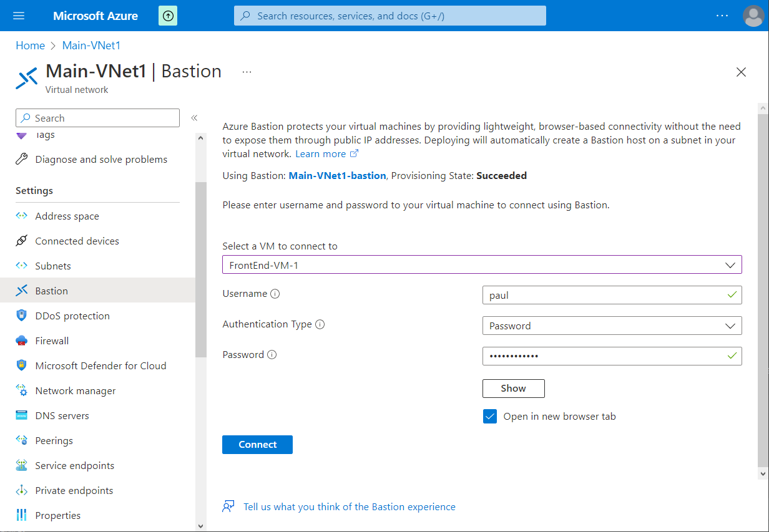Click the Password info icon
The height and width of the screenshot is (532, 769).
coord(272,355)
